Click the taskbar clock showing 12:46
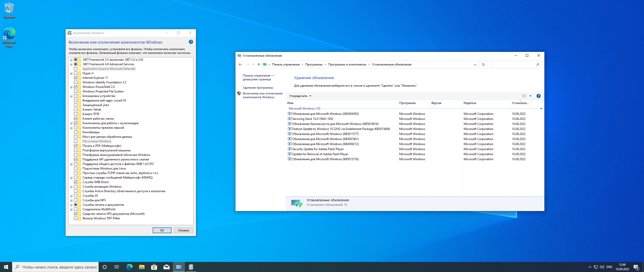The width and height of the screenshot is (644, 272). 622,267
